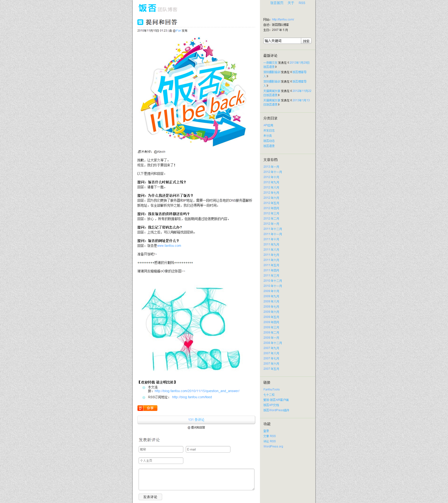
Task: Click the blue 饭 icon beside the post title
Action: (140, 22)
